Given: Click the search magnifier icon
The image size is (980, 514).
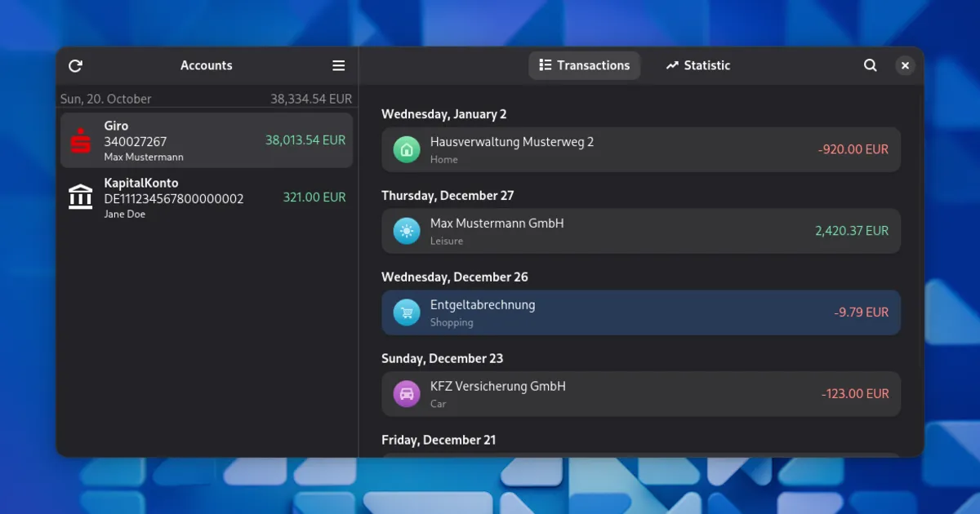Looking at the screenshot, I should (x=871, y=66).
